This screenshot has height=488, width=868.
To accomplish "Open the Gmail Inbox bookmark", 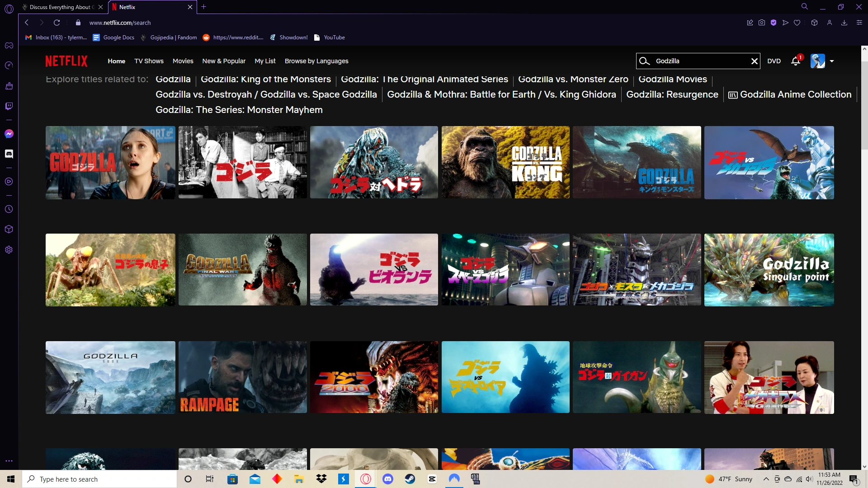I will click(x=56, y=38).
